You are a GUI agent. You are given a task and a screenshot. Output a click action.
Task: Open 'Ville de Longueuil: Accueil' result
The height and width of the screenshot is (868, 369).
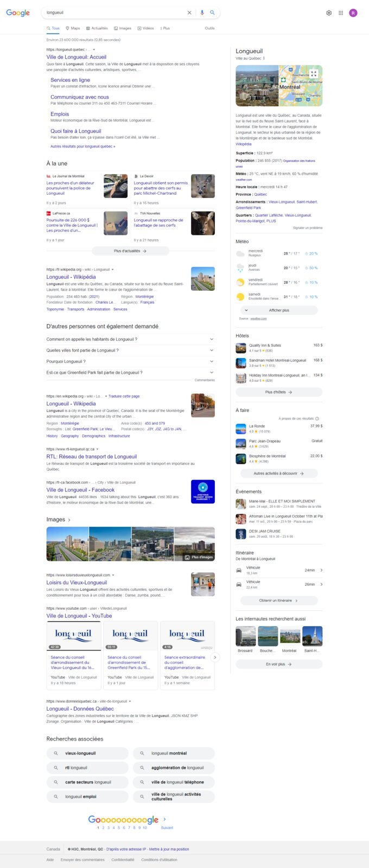(x=77, y=57)
